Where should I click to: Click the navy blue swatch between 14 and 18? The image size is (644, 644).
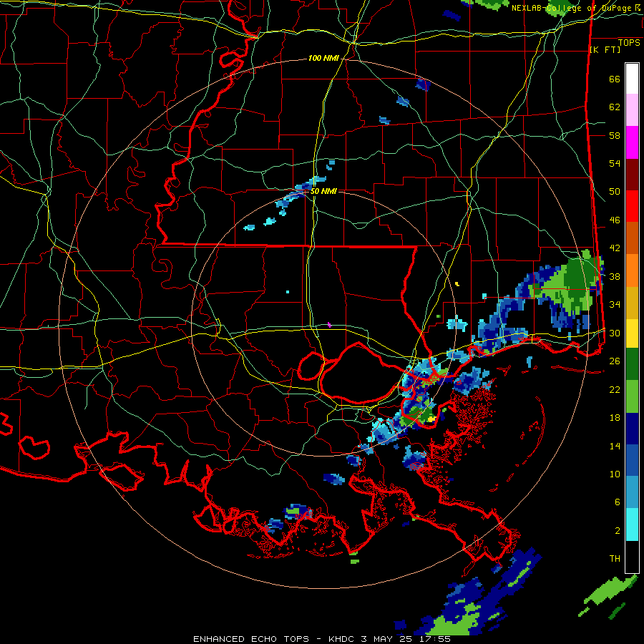[632, 429]
